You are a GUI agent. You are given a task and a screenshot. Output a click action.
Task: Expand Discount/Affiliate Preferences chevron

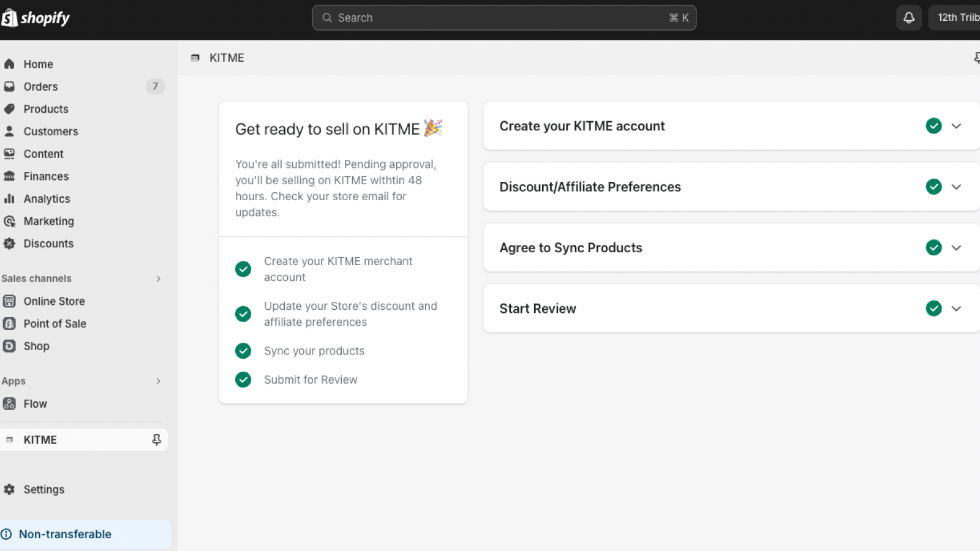[x=956, y=186]
